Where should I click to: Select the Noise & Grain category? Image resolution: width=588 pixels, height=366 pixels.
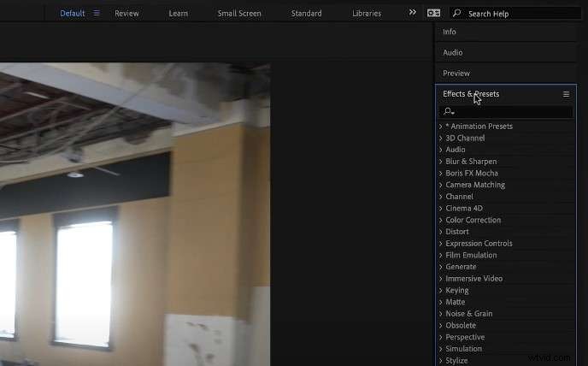point(469,314)
